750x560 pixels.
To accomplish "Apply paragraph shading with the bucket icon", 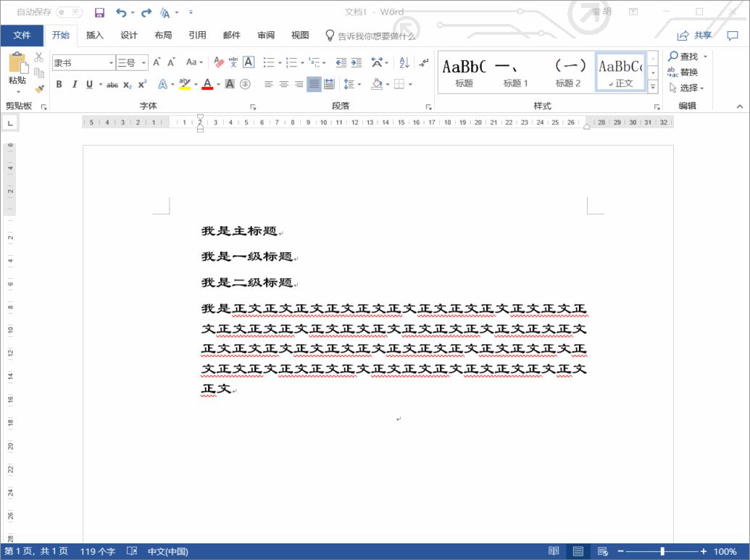I will (x=376, y=85).
